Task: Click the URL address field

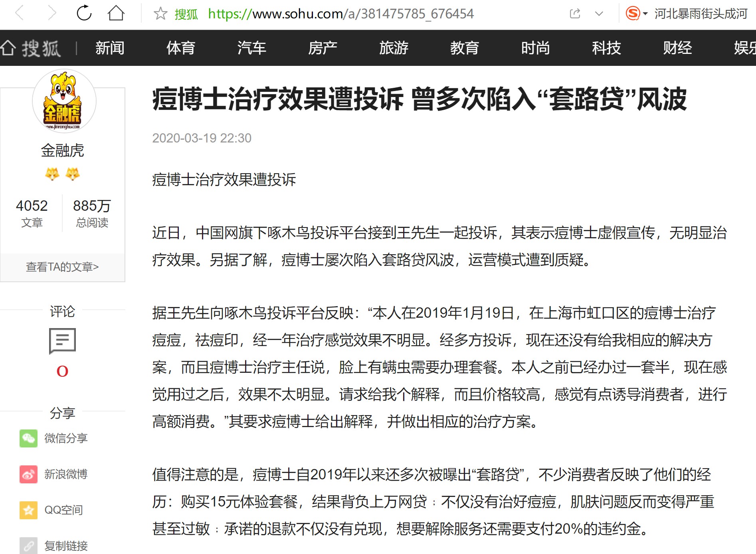Action: [x=340, y=14]
